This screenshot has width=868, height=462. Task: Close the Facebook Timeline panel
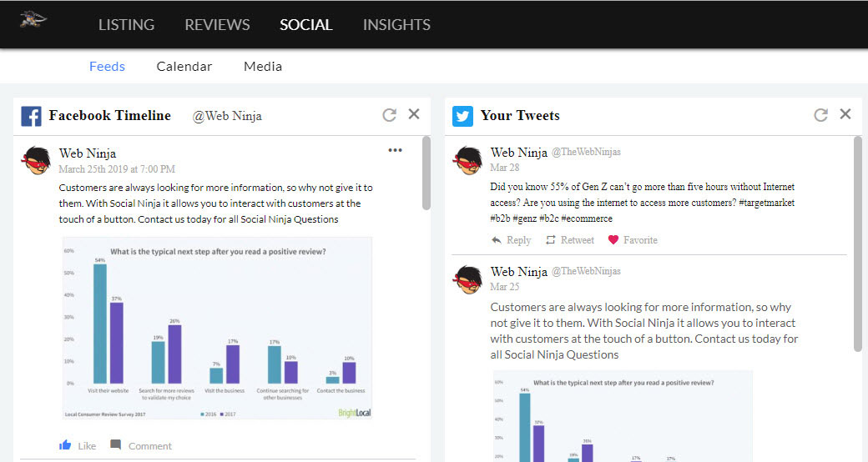click(x=413, y=114)
